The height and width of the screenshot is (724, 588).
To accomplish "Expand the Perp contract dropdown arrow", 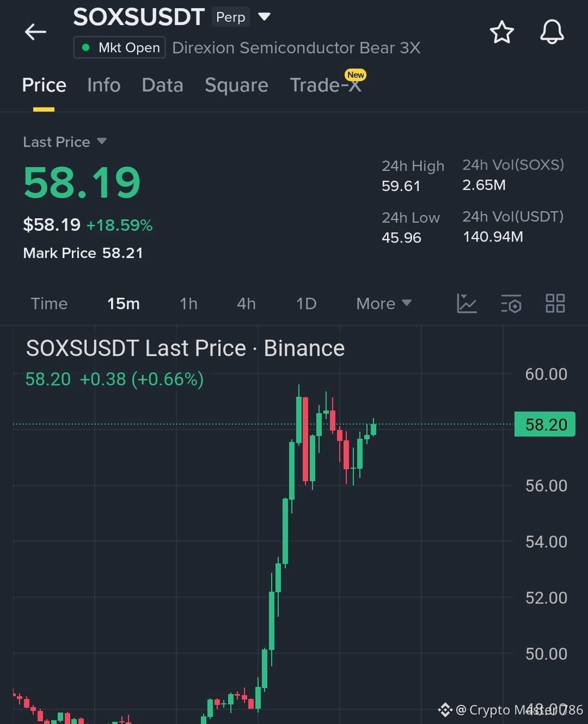I will click(x=264, y=17).
